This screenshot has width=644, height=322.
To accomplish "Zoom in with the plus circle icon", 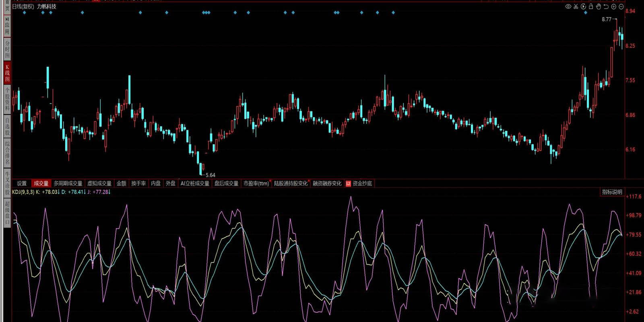I will click(x=613, y=6).
